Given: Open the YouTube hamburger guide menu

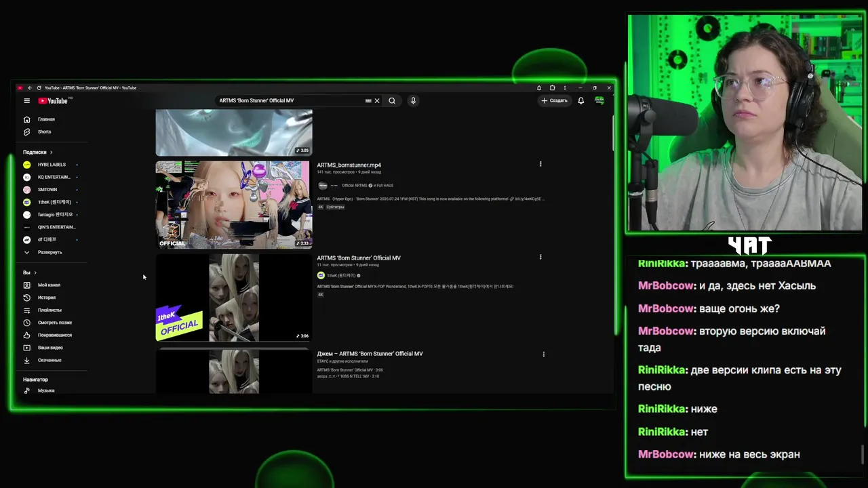Looking at the screenshot, I should coord(26,101).
